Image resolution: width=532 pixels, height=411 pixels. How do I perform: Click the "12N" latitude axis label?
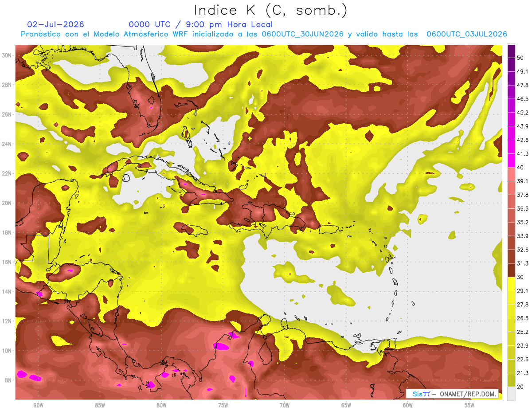[x=7, y=321]
